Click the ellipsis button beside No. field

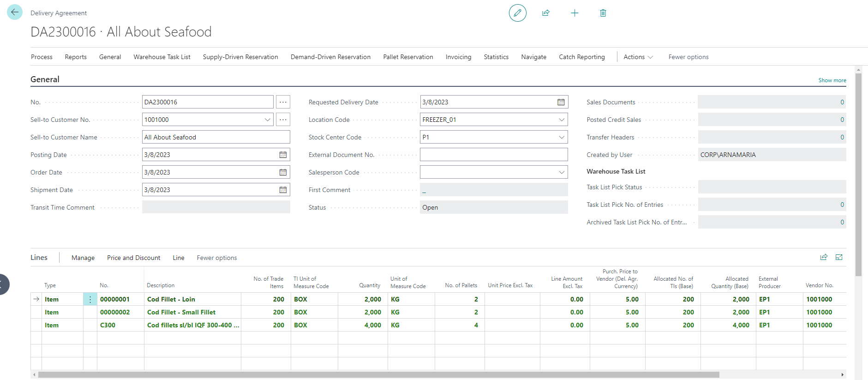pos(283,102)
